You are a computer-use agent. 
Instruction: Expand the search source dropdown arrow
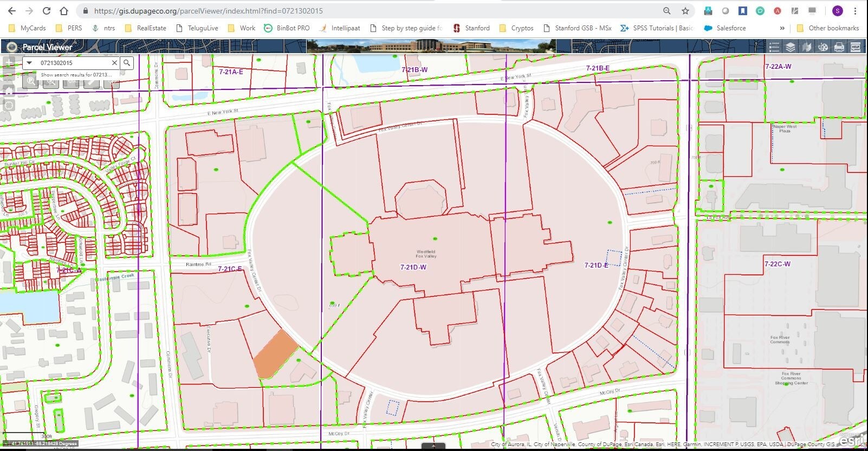pyautogui.click(x=30, y=63)
